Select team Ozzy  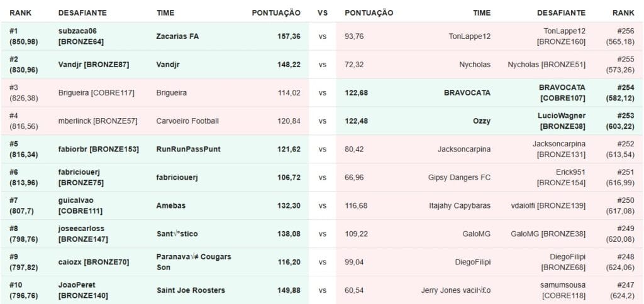[x=481, y=121]
